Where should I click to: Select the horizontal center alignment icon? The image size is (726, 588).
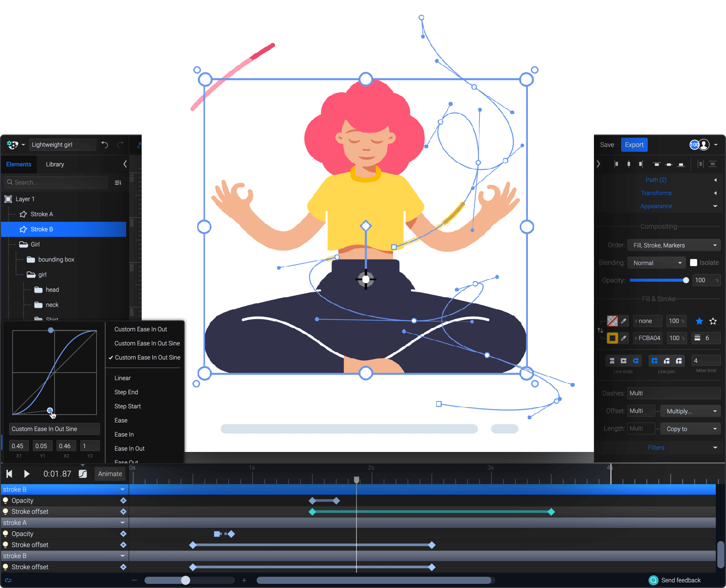point(629,164)
